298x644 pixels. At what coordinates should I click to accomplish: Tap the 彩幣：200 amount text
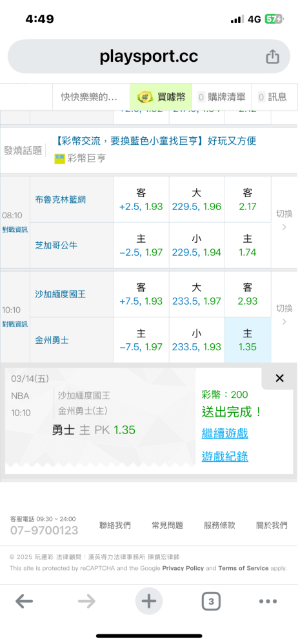pyautogui.click(x=224, y=395)
